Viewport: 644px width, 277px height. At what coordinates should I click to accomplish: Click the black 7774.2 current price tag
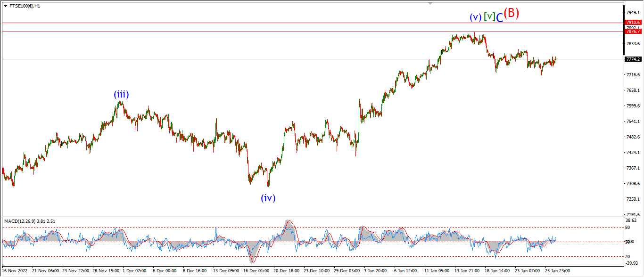click(633, 59)
